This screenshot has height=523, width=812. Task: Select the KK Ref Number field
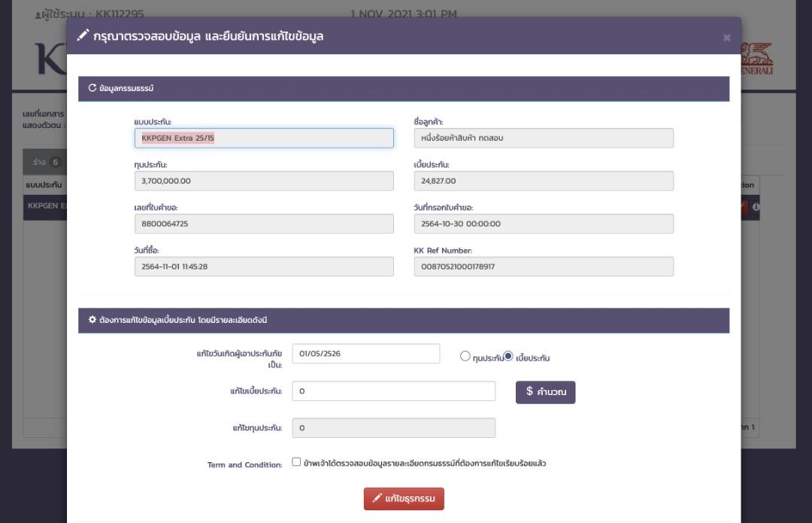click(543, 266)
